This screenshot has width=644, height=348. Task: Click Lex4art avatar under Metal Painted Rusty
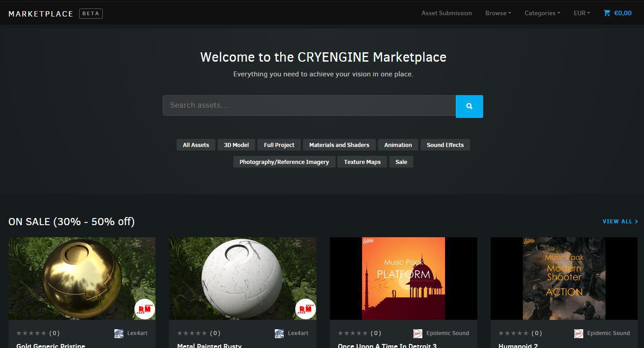pos(279,333)
